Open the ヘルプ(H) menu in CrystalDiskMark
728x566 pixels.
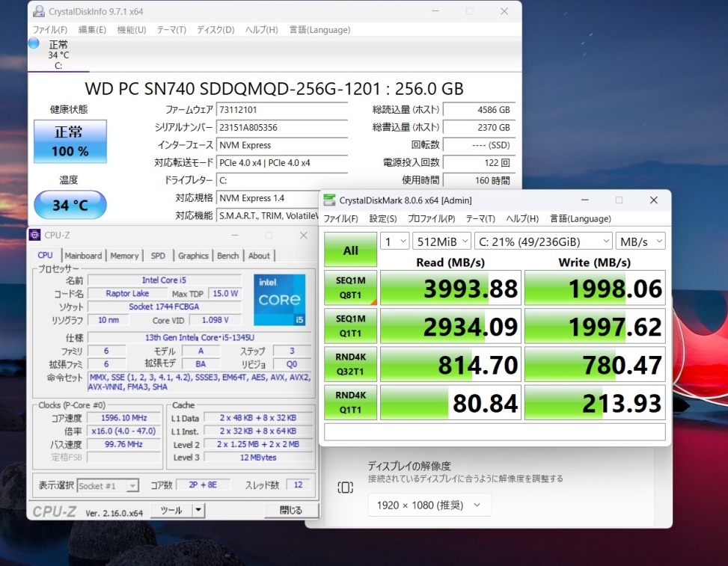(522, 218)
